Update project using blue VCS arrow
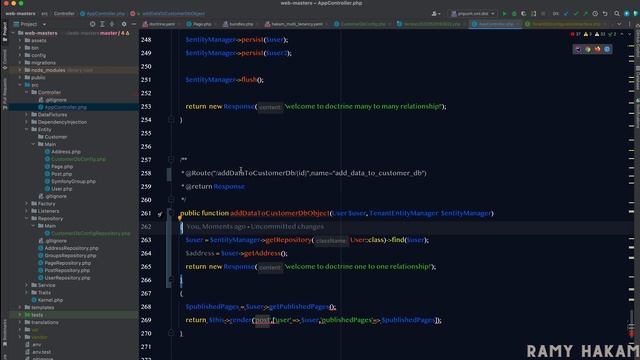 point(566,13)
